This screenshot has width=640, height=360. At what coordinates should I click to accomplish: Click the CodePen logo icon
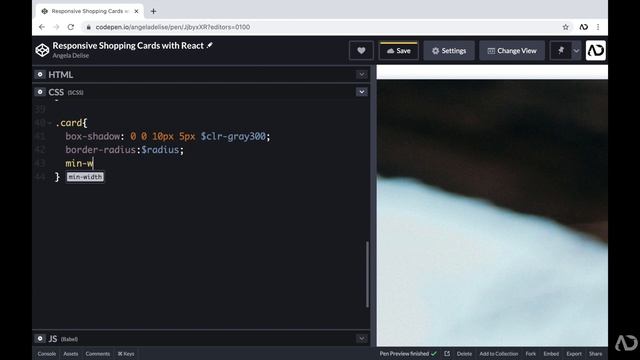[42, 50]
